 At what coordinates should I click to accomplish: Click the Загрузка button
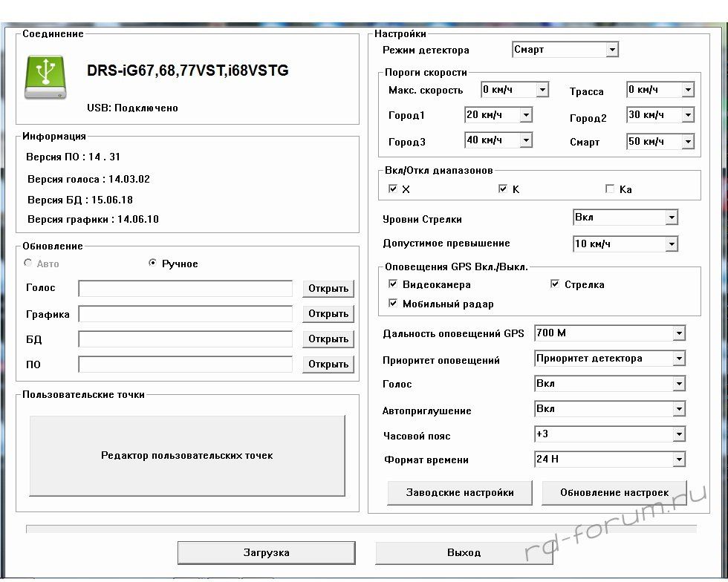tap(266, 552)
